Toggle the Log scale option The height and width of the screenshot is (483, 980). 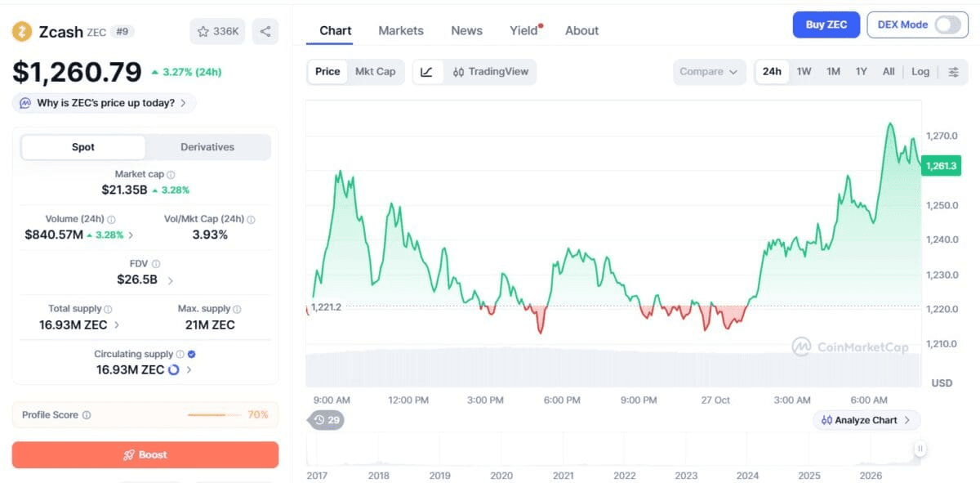(x=920, y=72)
